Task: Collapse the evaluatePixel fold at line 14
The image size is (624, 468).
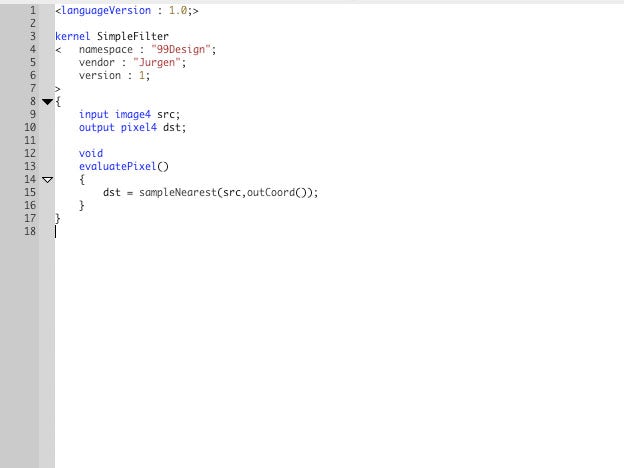Action: click(x=47, y=180)
